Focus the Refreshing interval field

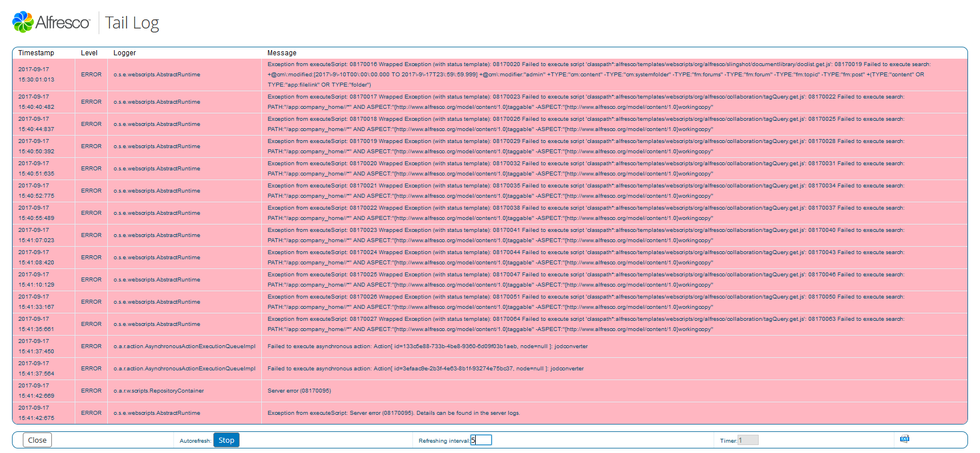481,440
